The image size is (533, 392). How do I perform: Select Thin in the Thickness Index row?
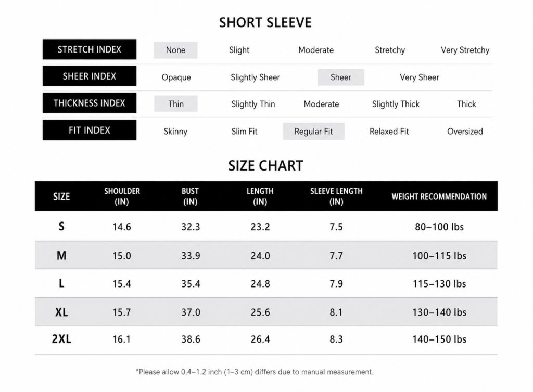pos(176,103)
